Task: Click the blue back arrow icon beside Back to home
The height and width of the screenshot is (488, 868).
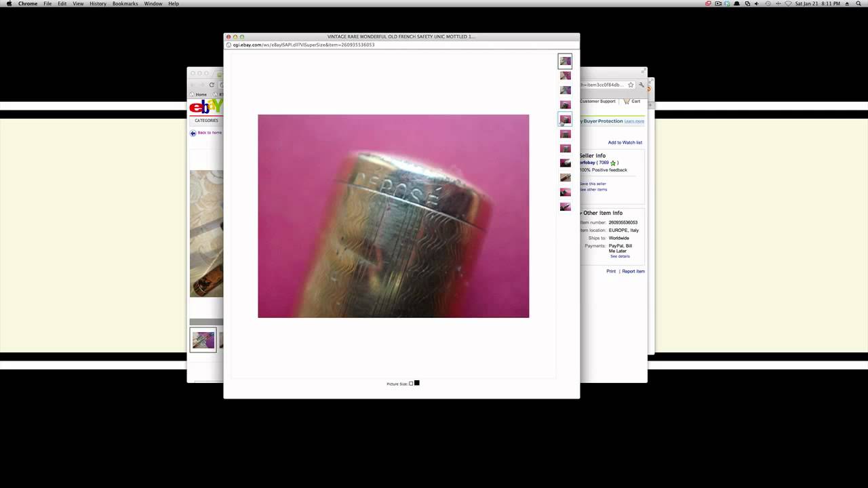Action: point(193,134)
